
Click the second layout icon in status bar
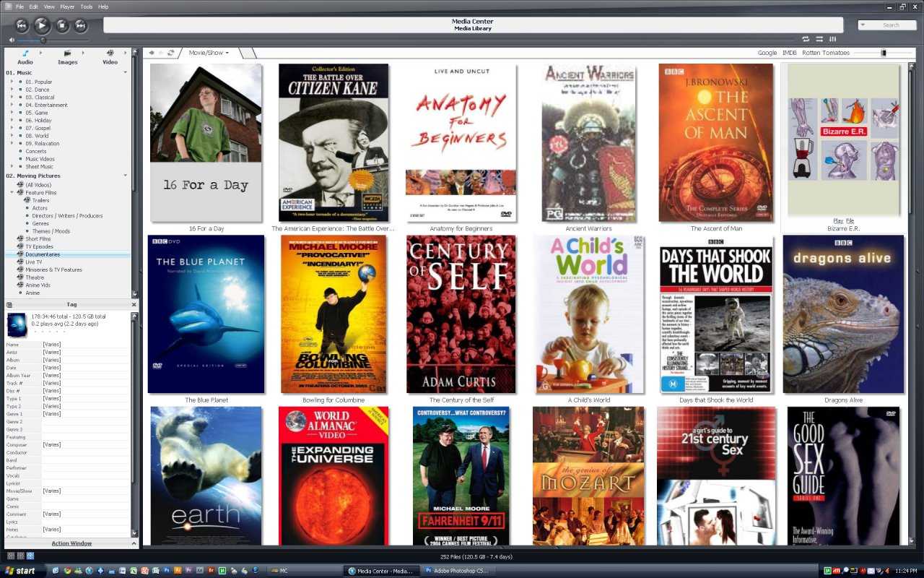(x=20, y=556)
